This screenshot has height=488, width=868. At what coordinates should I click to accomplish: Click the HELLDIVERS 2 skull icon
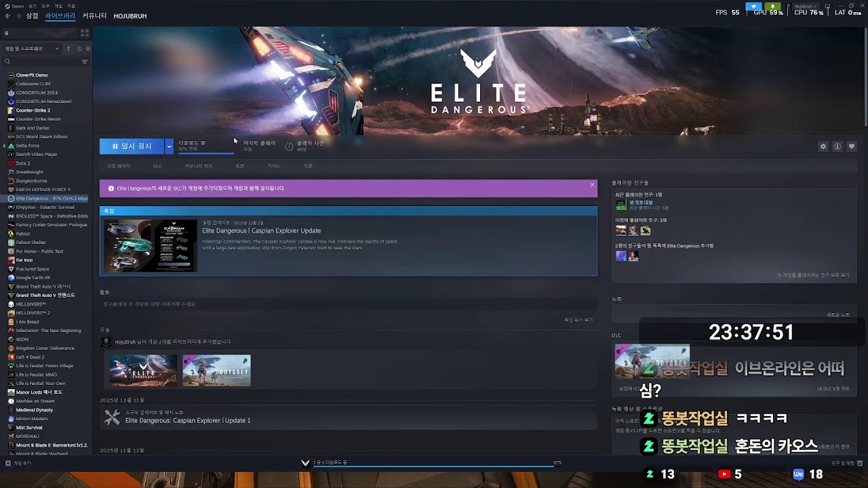11,313
